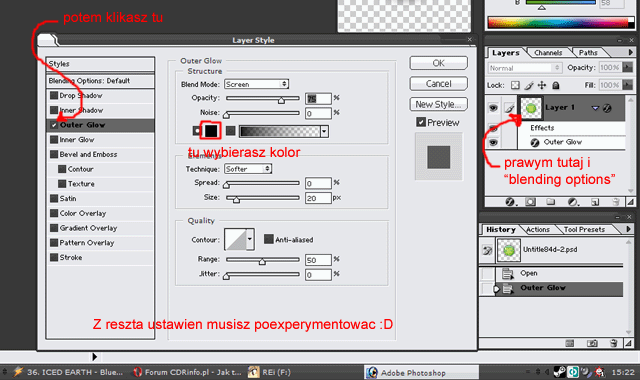640x380 pixels.
Task: Open Steam tray icon
Action: coord(560,372)
